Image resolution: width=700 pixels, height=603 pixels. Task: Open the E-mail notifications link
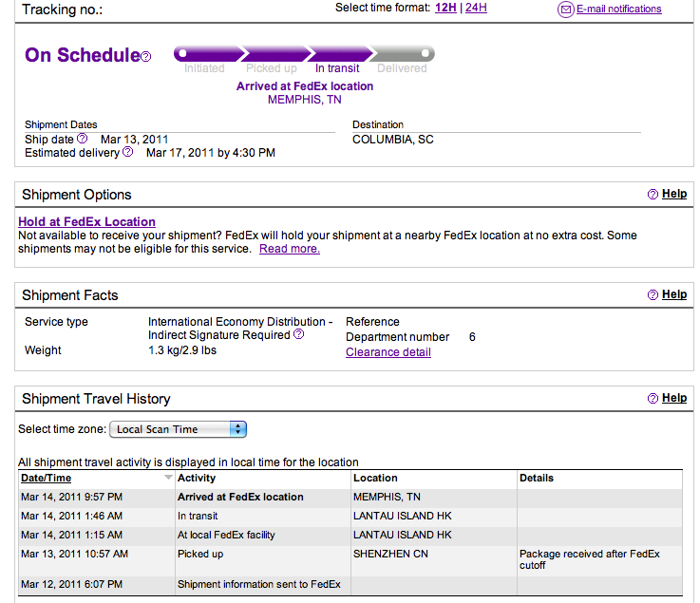tap(618, 9)
